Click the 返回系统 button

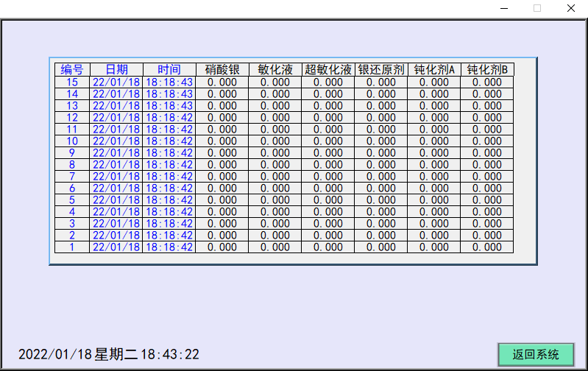(x=535, y=354)
